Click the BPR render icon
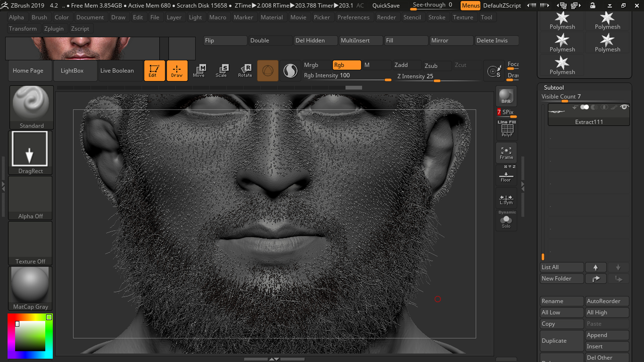 tap(506, 96)
